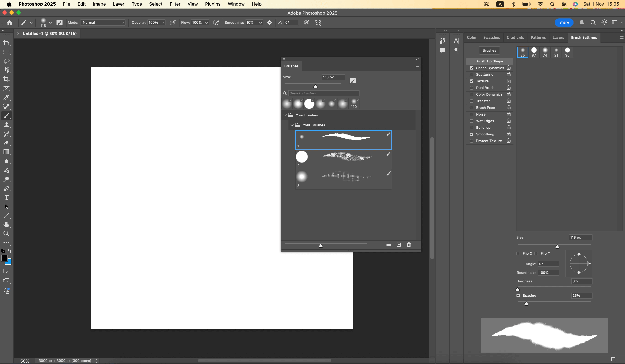Image resolution: width=625 pixels, height=364 pixels.
Task: Open the Filter menu
Action: click(175, 4)
